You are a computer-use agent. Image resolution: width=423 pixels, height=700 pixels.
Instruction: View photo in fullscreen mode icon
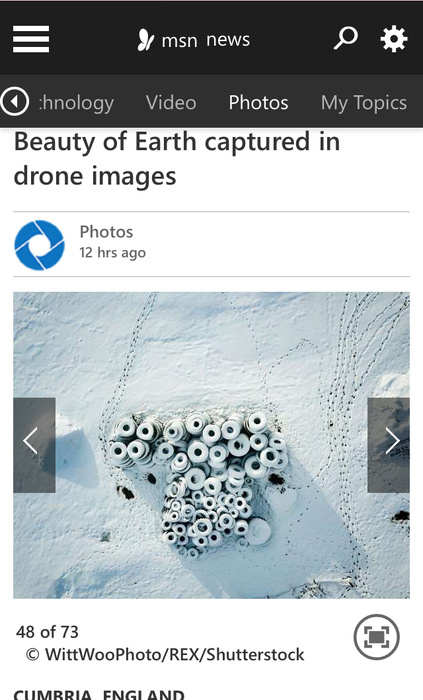click(377, 637)
